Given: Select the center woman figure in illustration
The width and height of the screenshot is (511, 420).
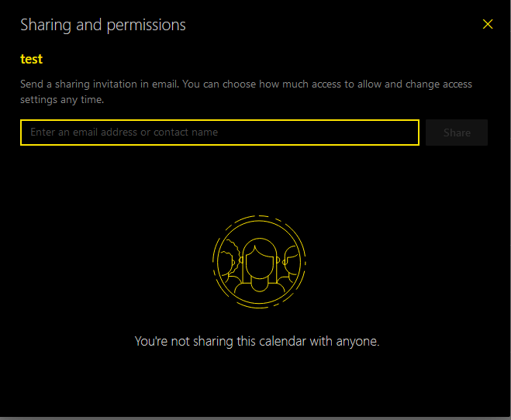Looking at the screenshot, I should (x=260, y=264).
